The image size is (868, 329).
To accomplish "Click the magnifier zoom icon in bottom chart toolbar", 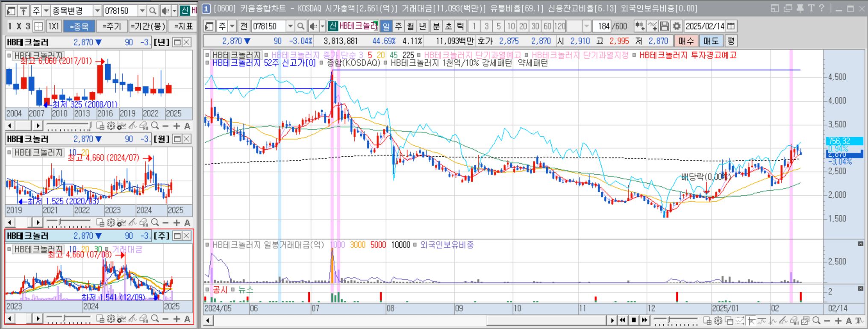I will pyautogui.click(x=816, y=320).
